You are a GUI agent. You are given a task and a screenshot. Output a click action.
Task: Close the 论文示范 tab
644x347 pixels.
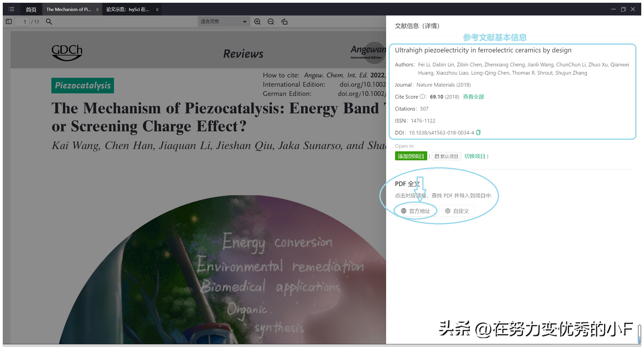(x=157, y=9)
